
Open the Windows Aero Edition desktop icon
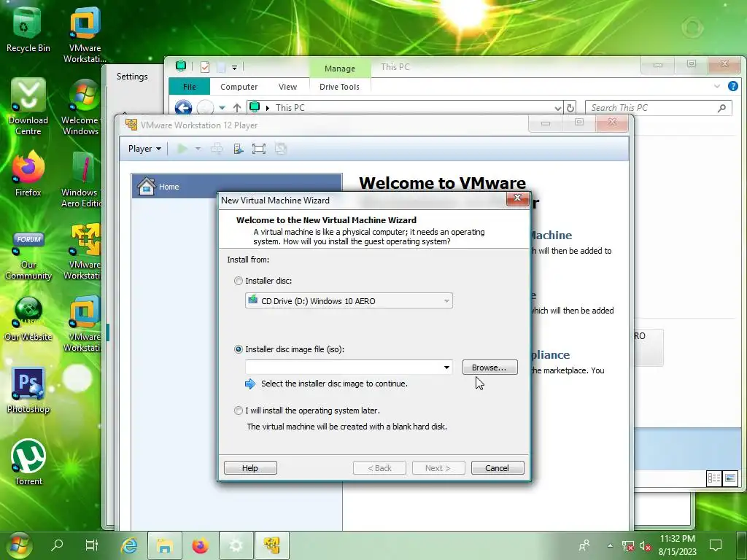pos(82,180)
